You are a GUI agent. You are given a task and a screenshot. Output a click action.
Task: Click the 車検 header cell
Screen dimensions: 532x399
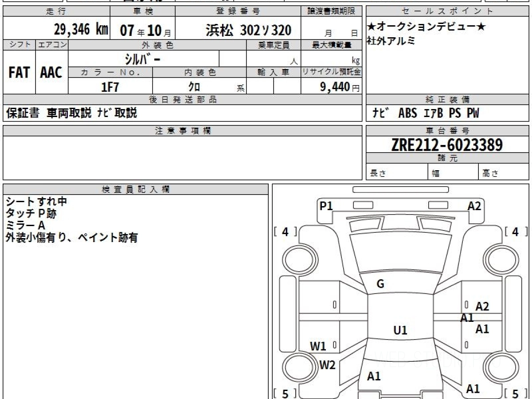pos(142,12)
